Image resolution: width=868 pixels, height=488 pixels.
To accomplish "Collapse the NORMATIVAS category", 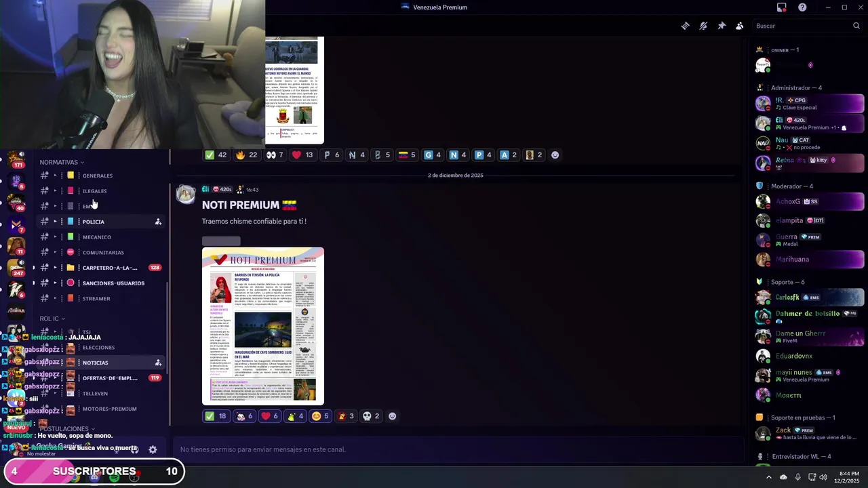I will click(62, 163).
